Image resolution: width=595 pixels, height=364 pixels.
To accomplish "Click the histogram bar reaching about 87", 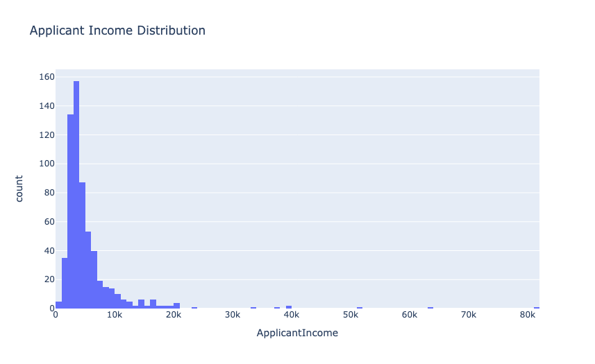I will (x=83, y=245).
